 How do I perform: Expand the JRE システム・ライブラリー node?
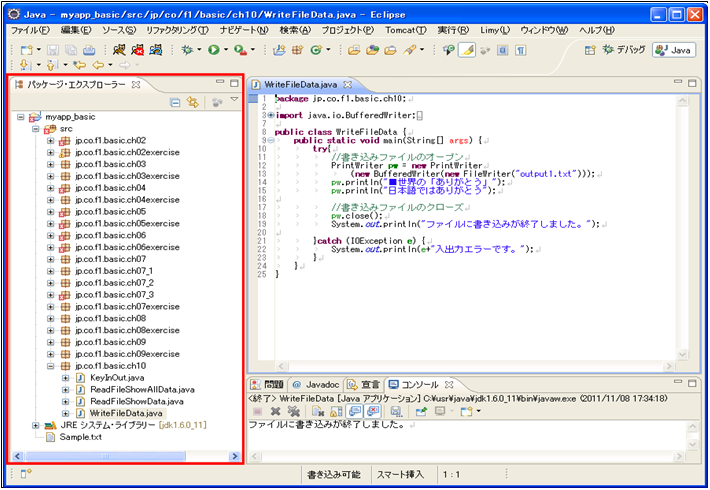36,425
